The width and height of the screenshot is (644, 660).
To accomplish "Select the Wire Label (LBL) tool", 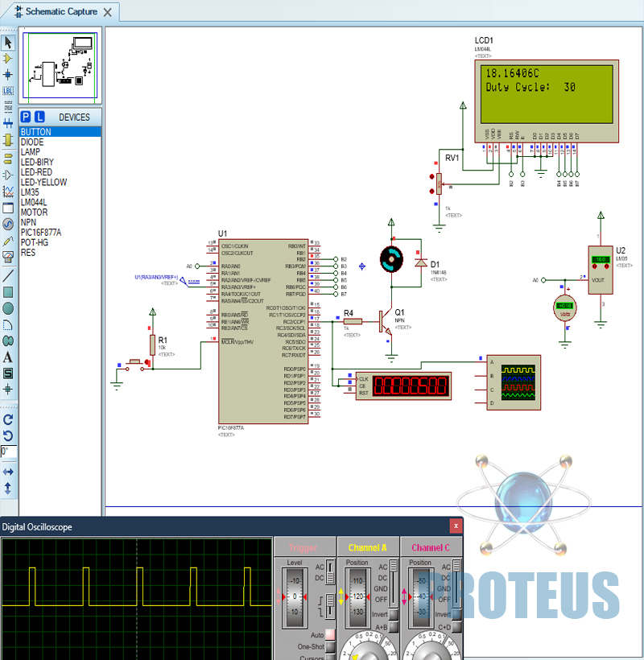I will point(8,91).
